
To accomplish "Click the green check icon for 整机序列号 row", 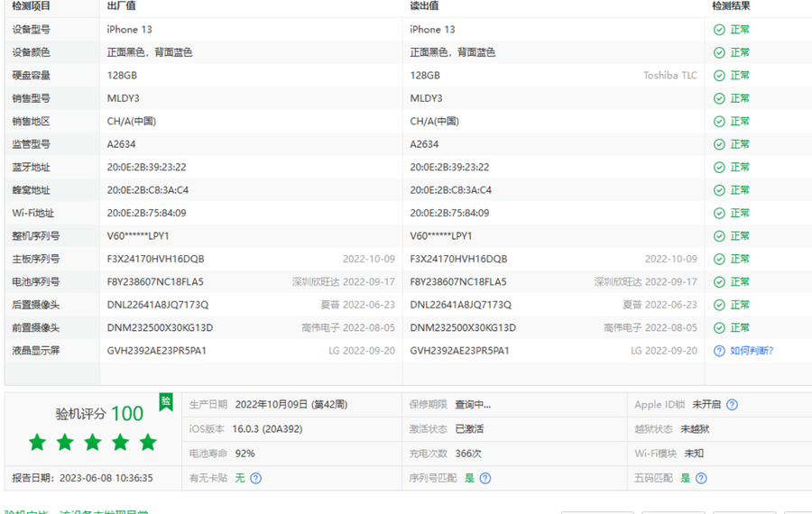I will (719, 236).
